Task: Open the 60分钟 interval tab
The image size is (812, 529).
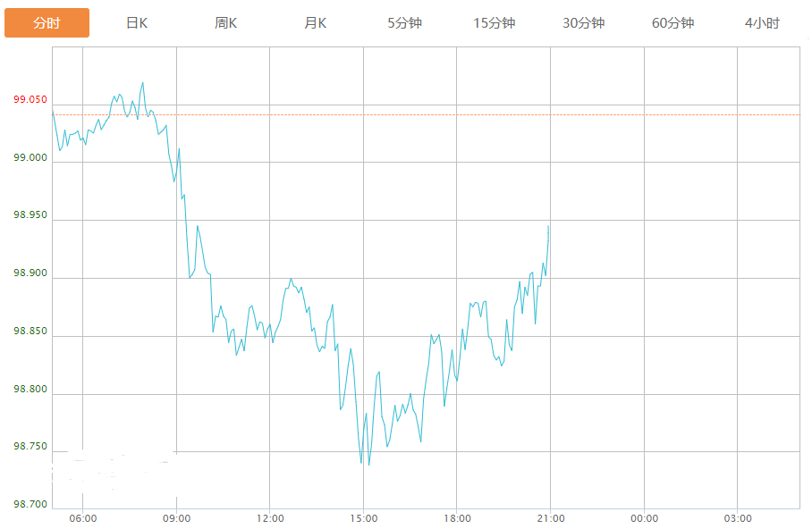Action: point(672,23)
